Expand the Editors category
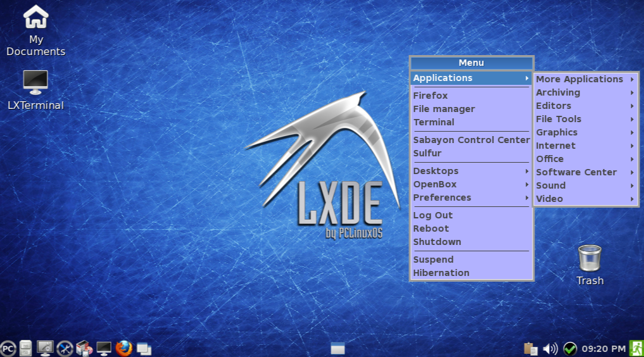The height and width of the screenshot is (357, 644). click(x=586, y=106)
